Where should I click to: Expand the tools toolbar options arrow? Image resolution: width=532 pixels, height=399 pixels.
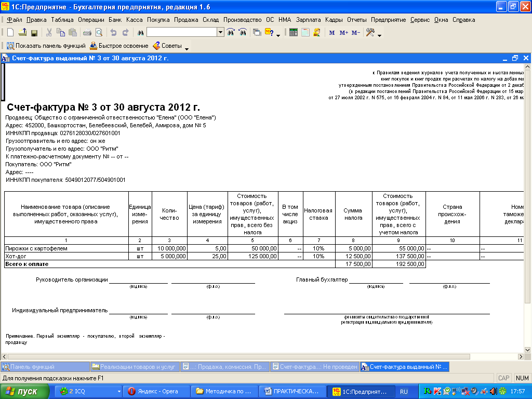(x=379, y=35)
